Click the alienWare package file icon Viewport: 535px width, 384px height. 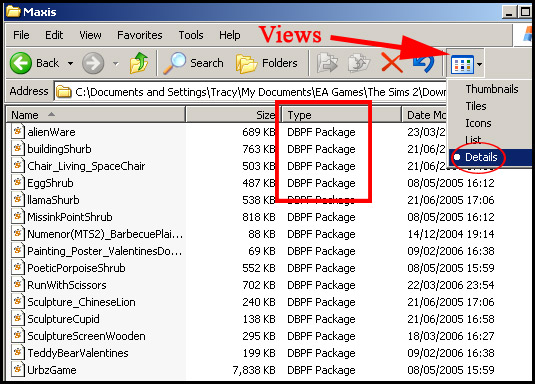tap(18, 131)
